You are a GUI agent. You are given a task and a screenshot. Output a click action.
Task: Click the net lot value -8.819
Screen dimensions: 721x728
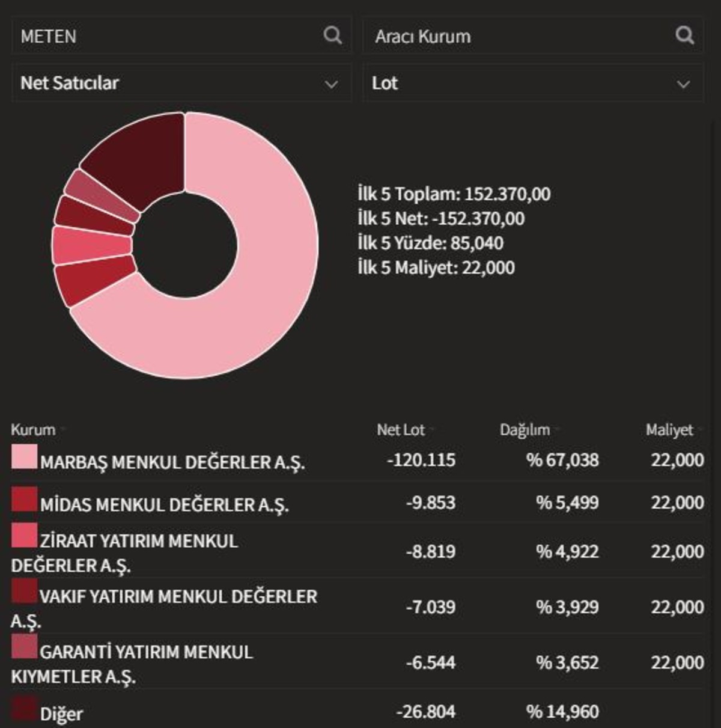[x=431, y=552]
